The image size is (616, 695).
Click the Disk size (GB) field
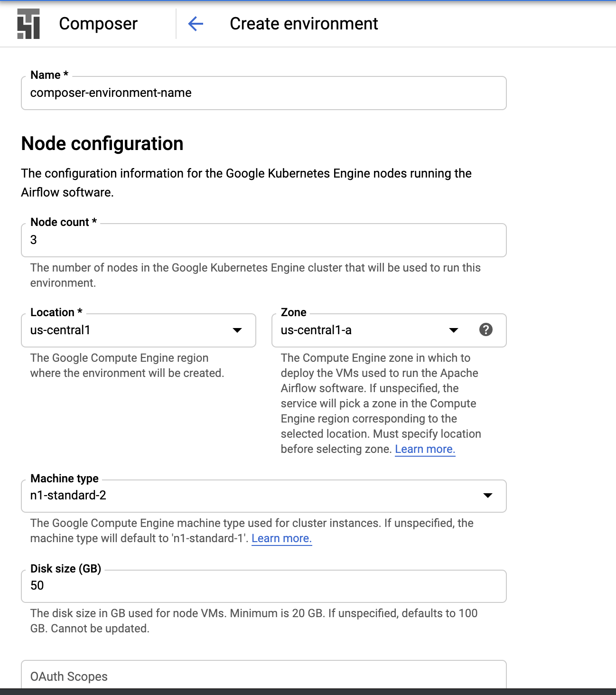[x=264, y=586]
